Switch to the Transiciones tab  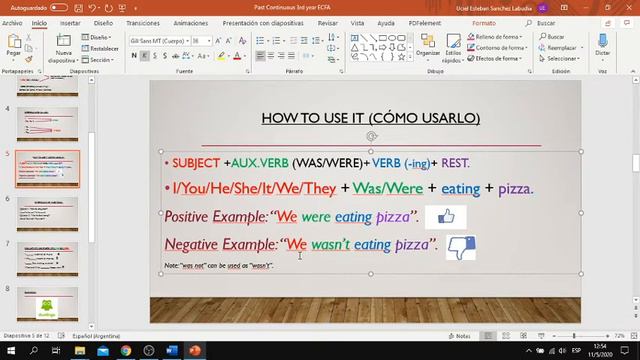point(143,23)
